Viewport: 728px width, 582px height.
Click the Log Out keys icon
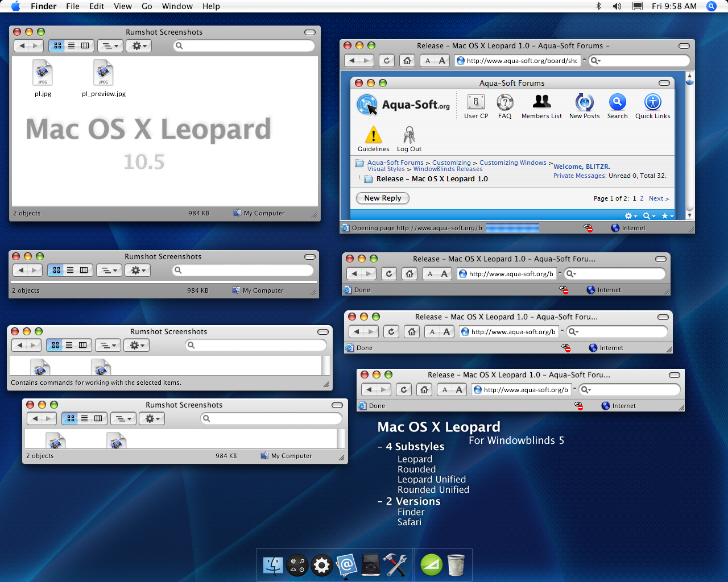click(409, 135)
